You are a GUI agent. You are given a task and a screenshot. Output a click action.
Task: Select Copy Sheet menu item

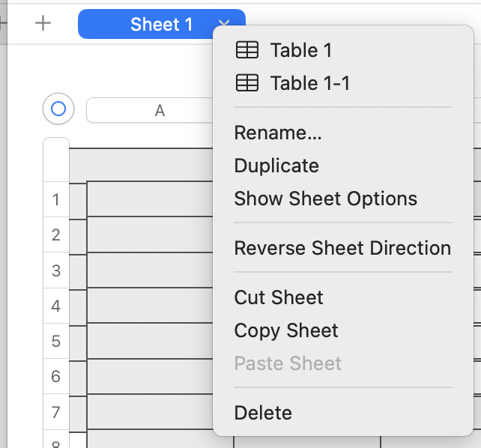[286, 330]
